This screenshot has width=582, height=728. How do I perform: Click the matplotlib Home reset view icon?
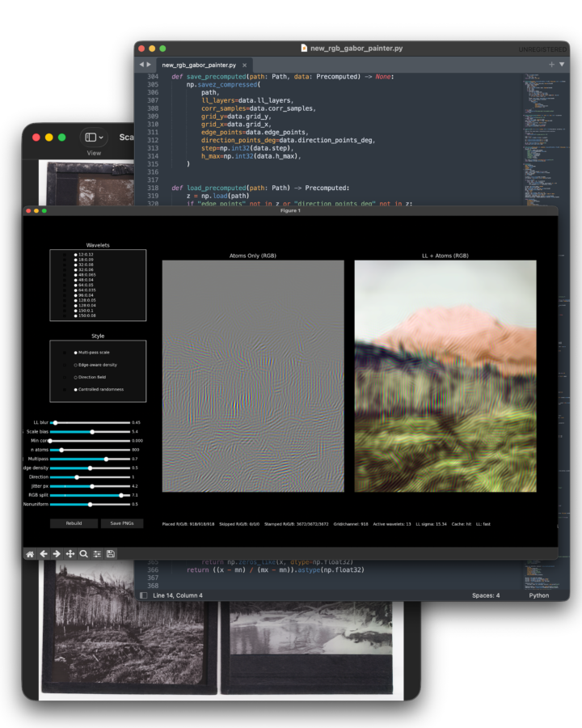pyautogui.click(x=30, y=554)
